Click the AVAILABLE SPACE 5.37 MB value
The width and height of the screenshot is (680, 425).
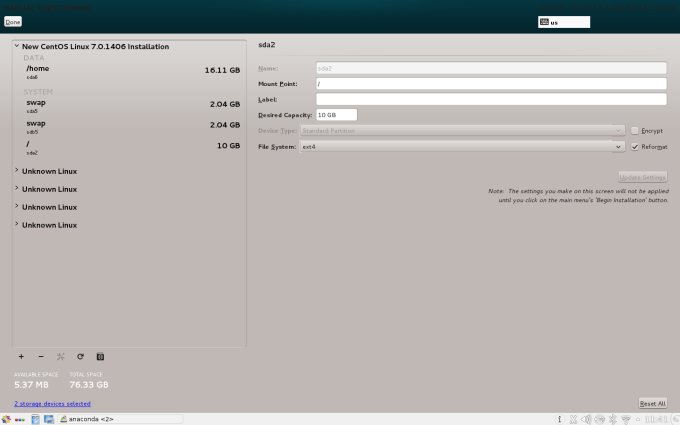(31, 385)
